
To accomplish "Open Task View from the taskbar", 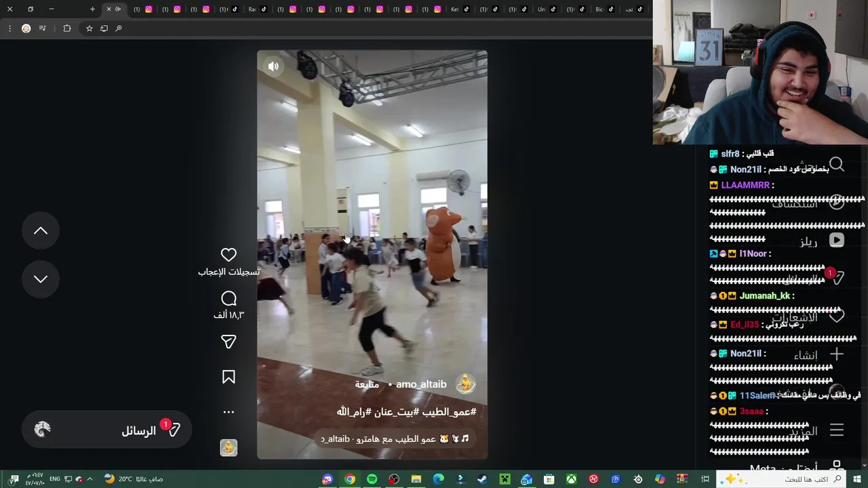I will click(706, 479).
